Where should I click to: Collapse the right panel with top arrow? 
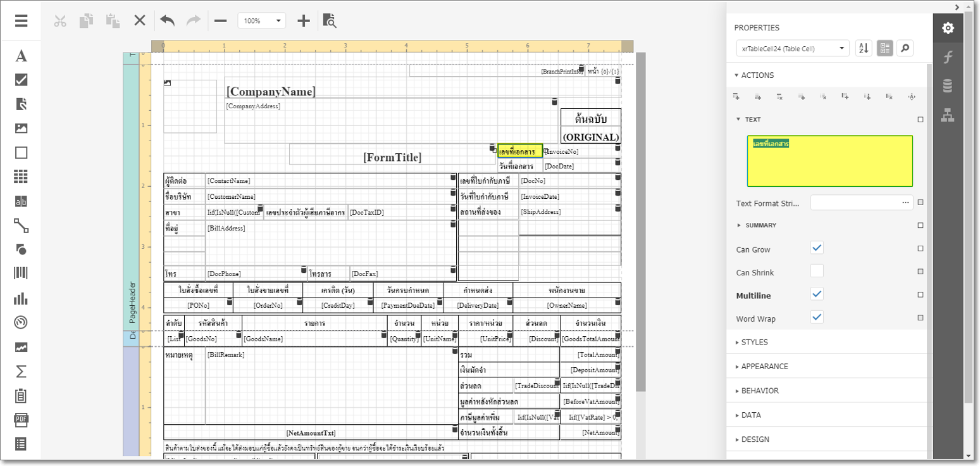tap(957, 7)
